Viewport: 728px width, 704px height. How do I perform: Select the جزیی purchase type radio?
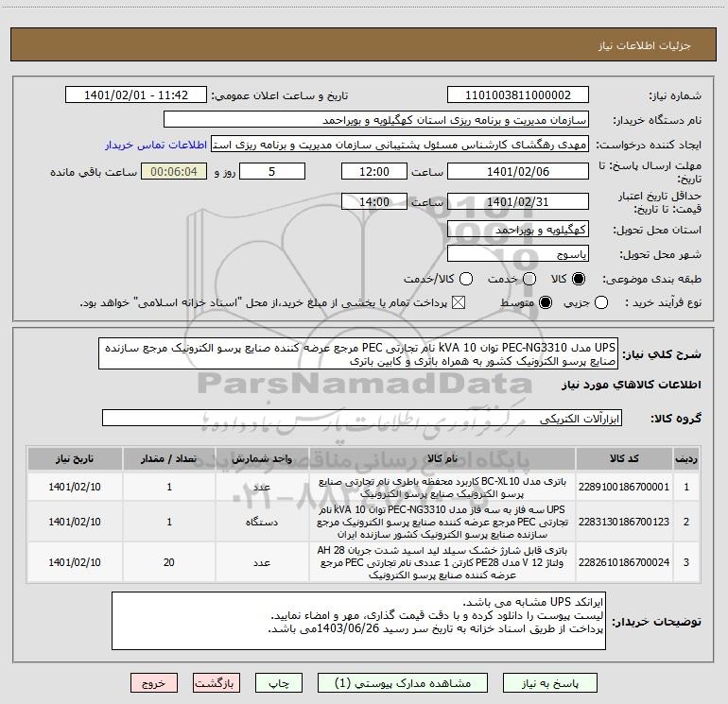[601, 303]
